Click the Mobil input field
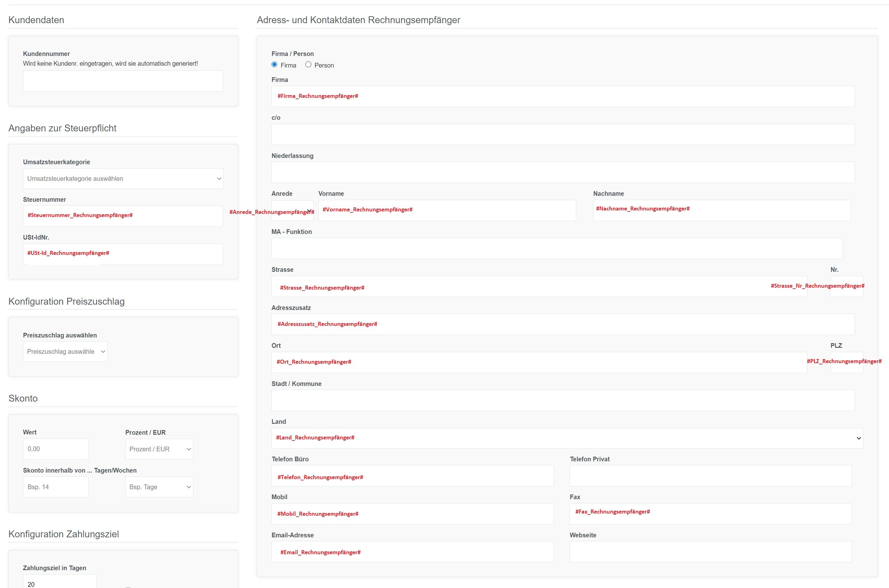This screenshot has width=889, height=588. click(x=413, y=514)
